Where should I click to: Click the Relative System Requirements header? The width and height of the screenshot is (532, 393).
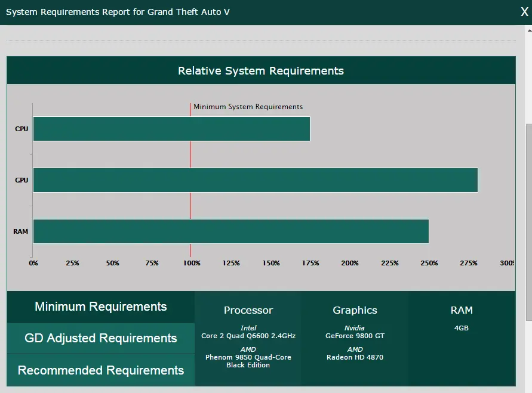[x=261, y=70]
